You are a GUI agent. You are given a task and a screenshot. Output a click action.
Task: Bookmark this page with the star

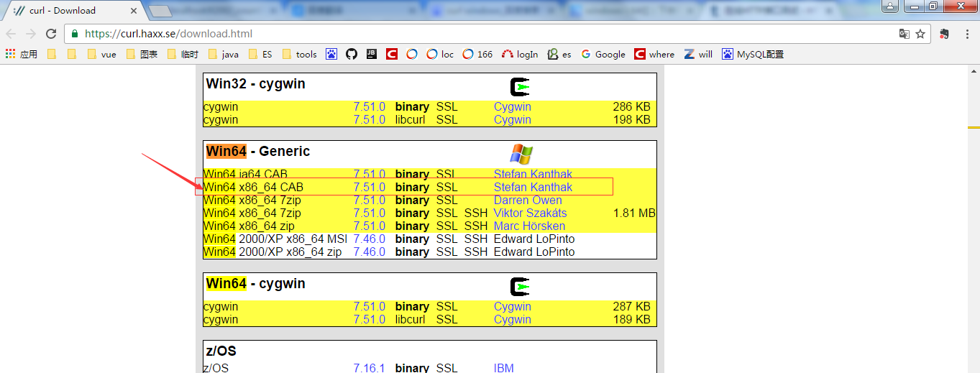coord(920,34)
